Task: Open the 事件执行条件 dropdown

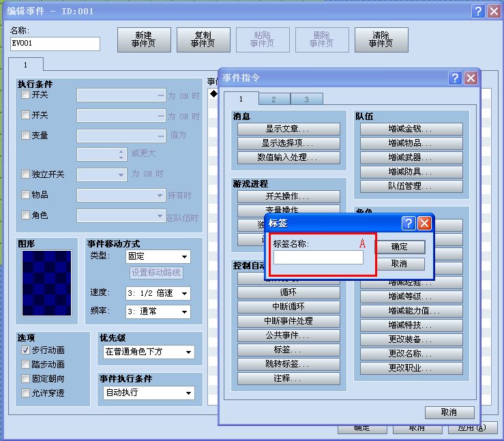Action: click(149, 393)
